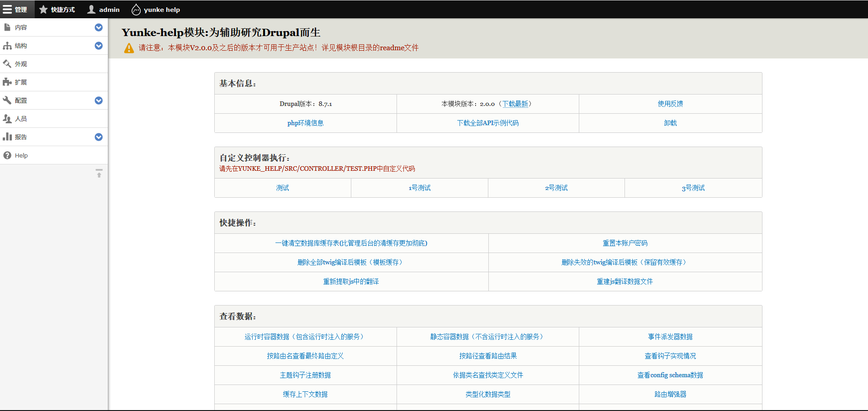Run the 1号测试 link
This screenshot has width=868, height=411.
(419, 188)
